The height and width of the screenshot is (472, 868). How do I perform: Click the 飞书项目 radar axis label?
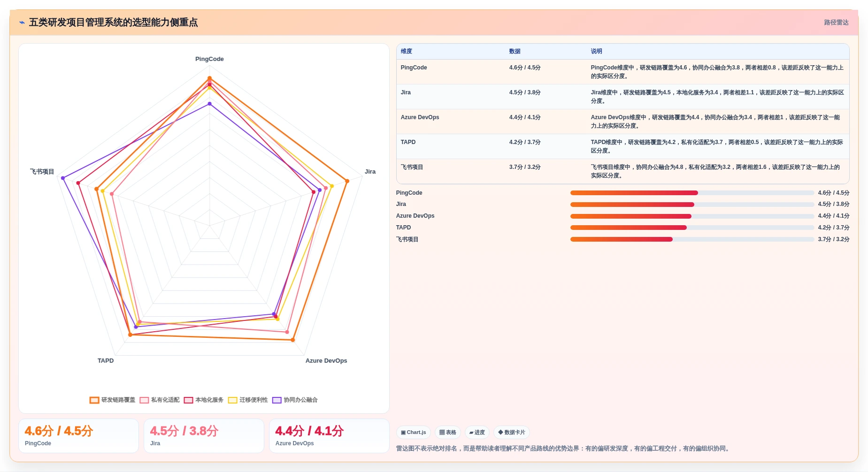(x=42, y=172)
